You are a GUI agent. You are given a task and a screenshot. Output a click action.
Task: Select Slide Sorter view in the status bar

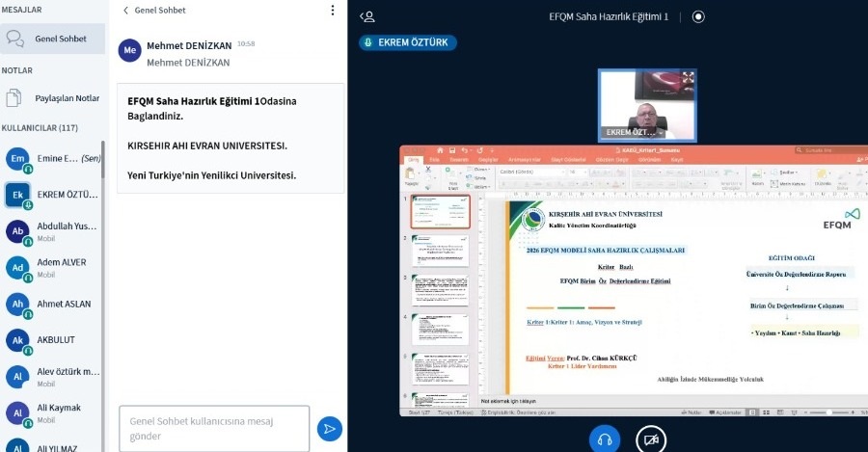pos(766,412)
